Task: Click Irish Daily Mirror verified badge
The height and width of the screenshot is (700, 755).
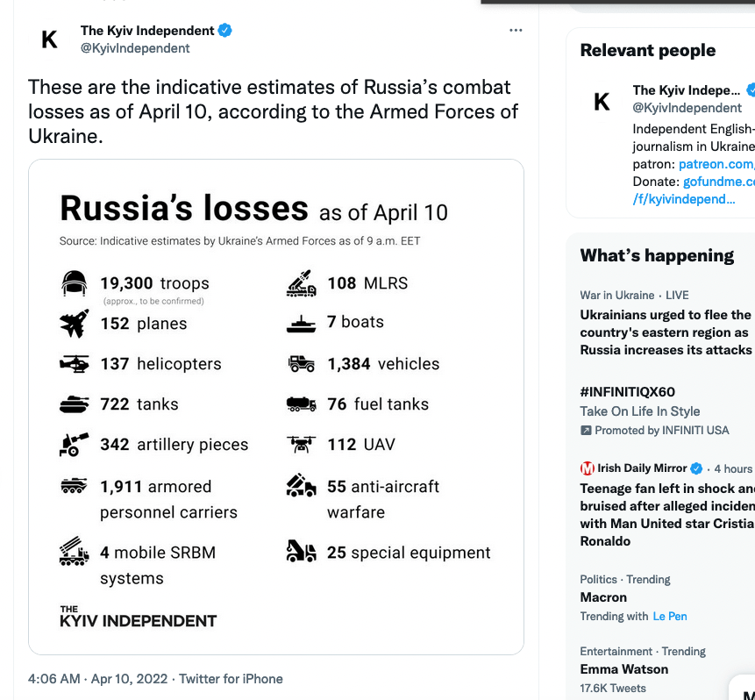Action: [697, 468]
